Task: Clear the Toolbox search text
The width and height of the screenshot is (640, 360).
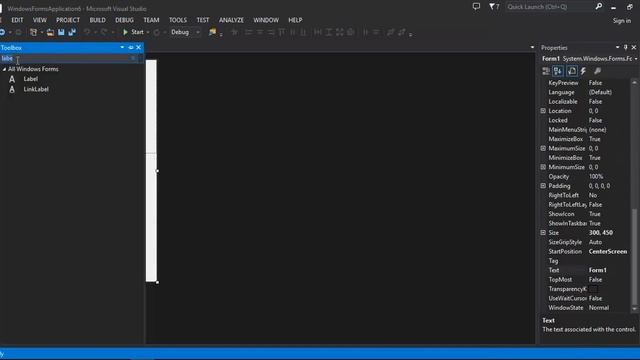Action: tap(133, 58)
